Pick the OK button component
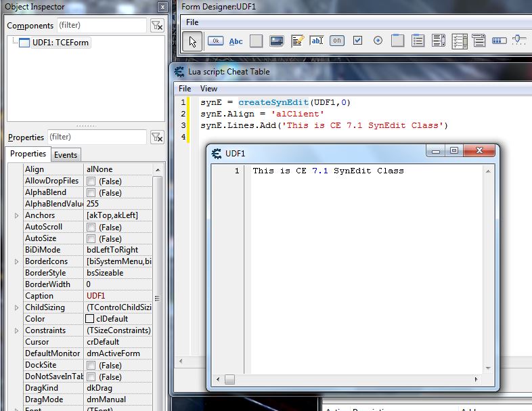Screen dimensions: 532x411 click(x=215, y=41)
